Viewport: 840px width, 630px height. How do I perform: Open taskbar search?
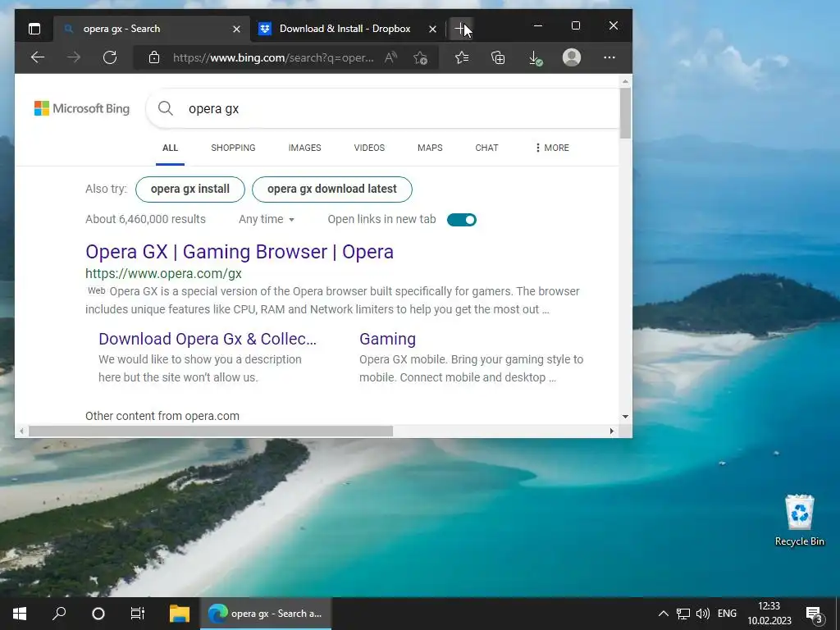[59, 614]
